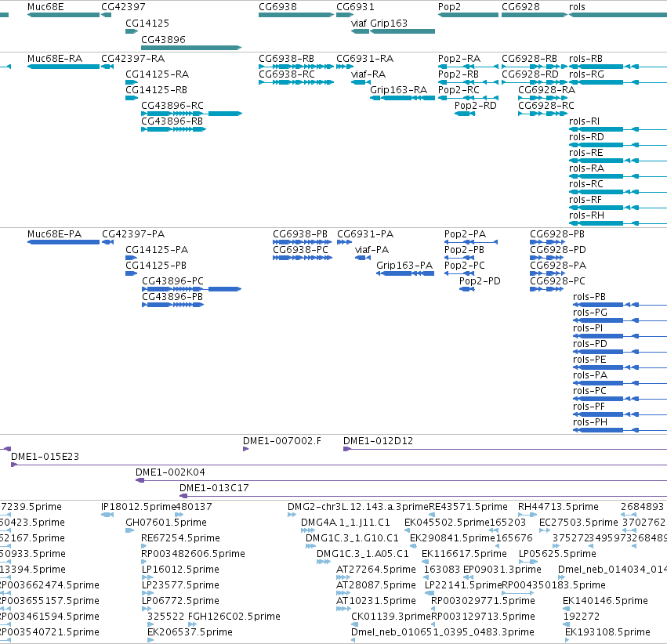Select the Grip163 gene label
Screen dimensions: 667x644
coord(389,23)
